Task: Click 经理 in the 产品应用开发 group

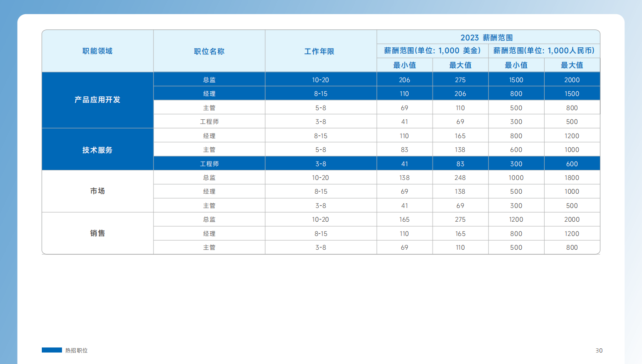Action: [x=209, y=94]
